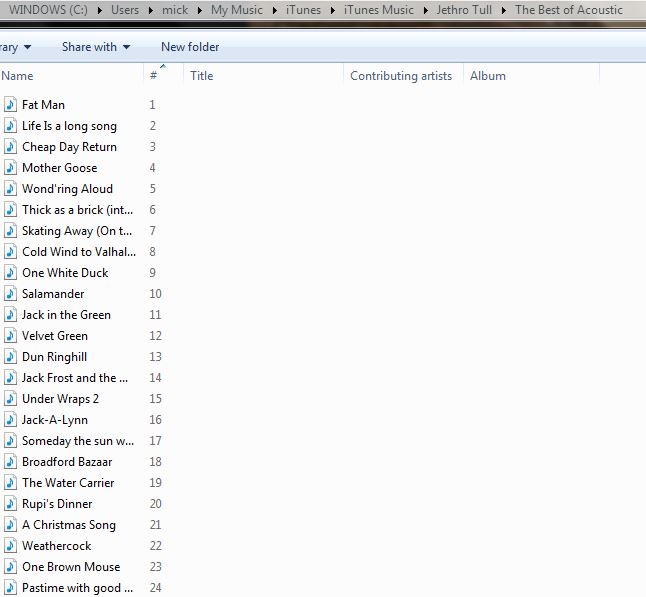Select the One Brown Mouse file name
Viewport: 646px width, 597px height.
point(71,567)
